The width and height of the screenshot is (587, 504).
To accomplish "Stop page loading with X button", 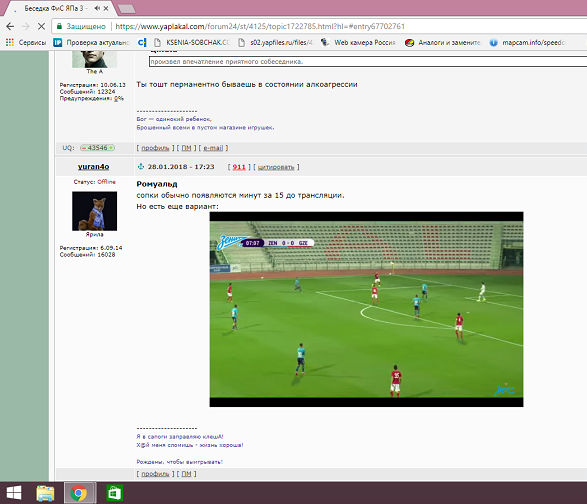I will tap(41, 26).
